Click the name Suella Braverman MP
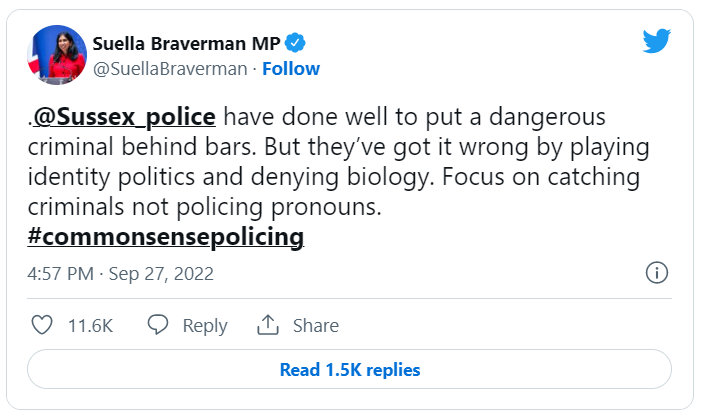701x418 pixels. [186, 42]
